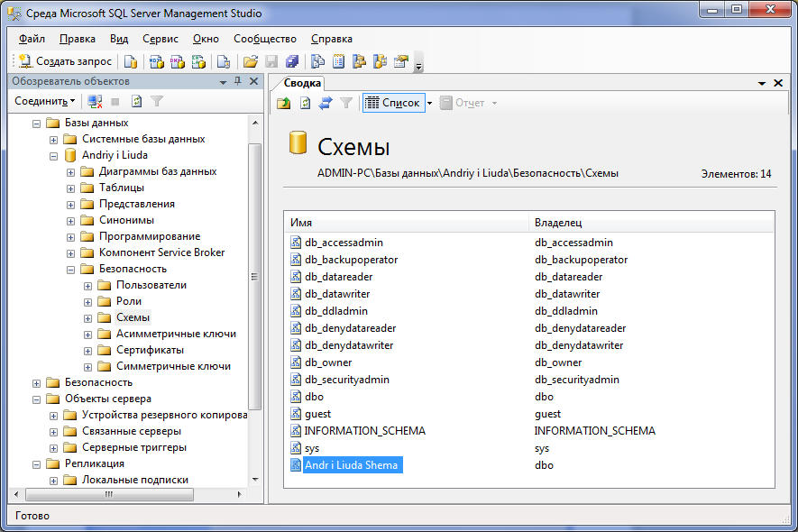This screenshot has width=798, height=532.
Task: Open the Сообщество menu
Action: pyautogui.click(x=265, y=39)
